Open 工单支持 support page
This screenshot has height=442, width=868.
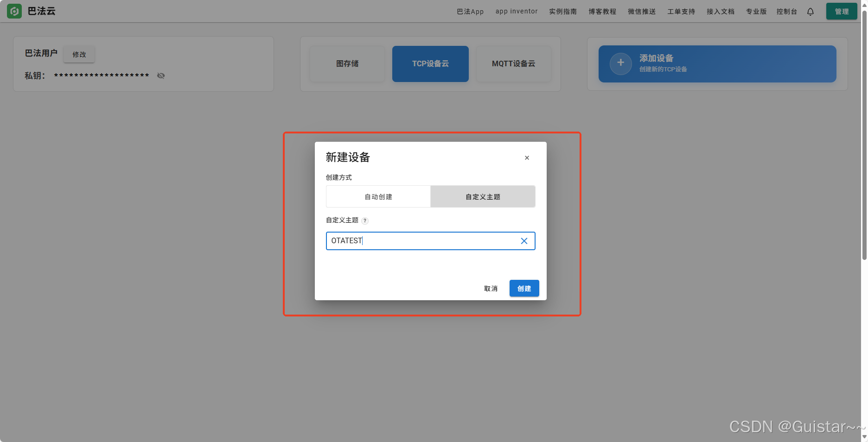point(681,11)
